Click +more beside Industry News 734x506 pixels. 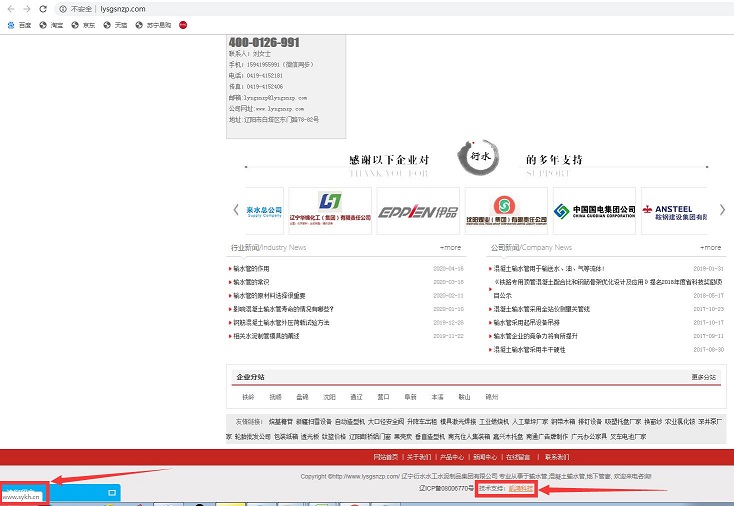click(450, 248)
